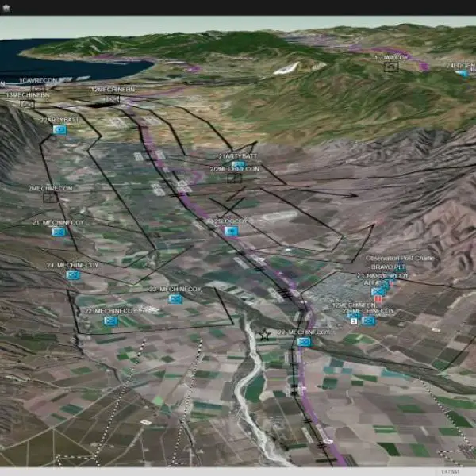Viewport: 476px width, 476px height.
Task: Click the 25LOGCOY logistics unit icon
Action: click(x=231, y=231)
